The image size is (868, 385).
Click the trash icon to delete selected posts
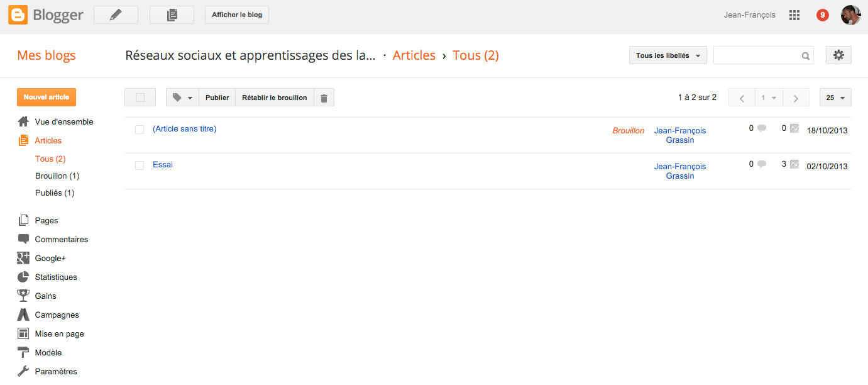(324, 98)
